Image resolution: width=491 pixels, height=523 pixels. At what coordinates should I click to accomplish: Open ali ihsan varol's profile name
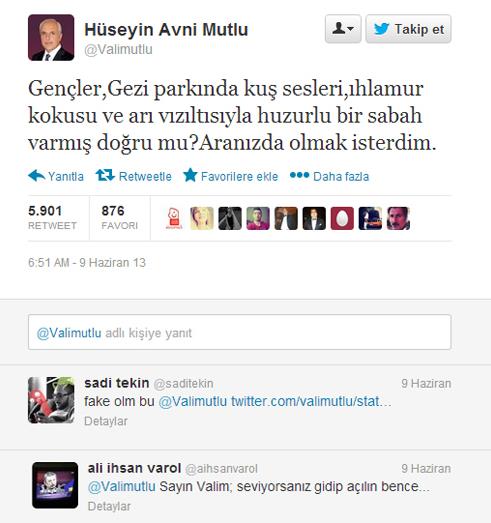pyautogui.click(x=134, y=468)
